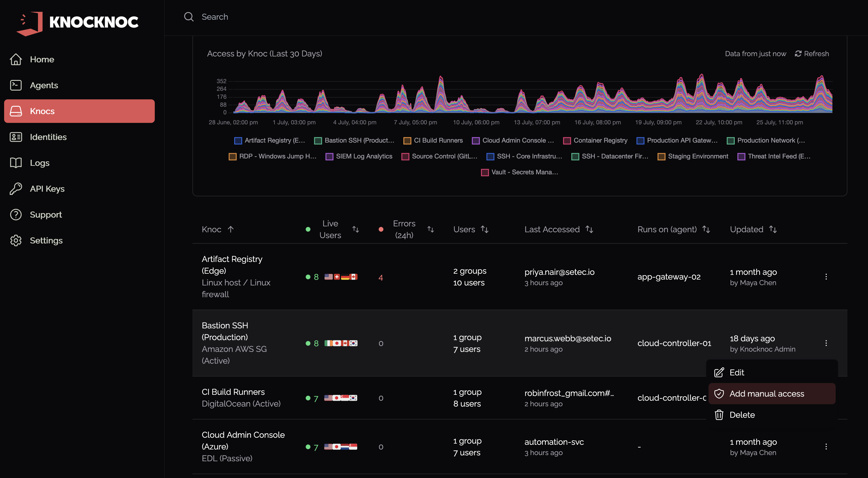Screen dimensions: 868x478
Task: Toggle the Vault - Secrets Mana… legend series
Action: coord(519,172)
